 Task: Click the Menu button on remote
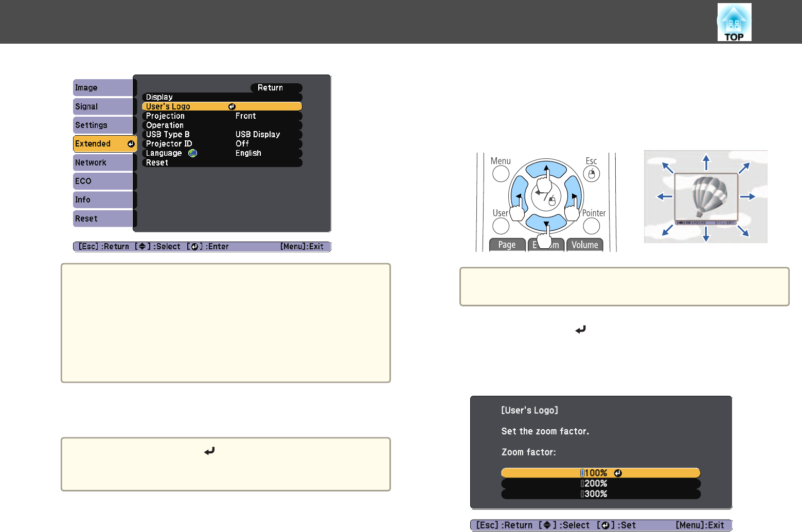pyautogui.click(x=501, y=174)
